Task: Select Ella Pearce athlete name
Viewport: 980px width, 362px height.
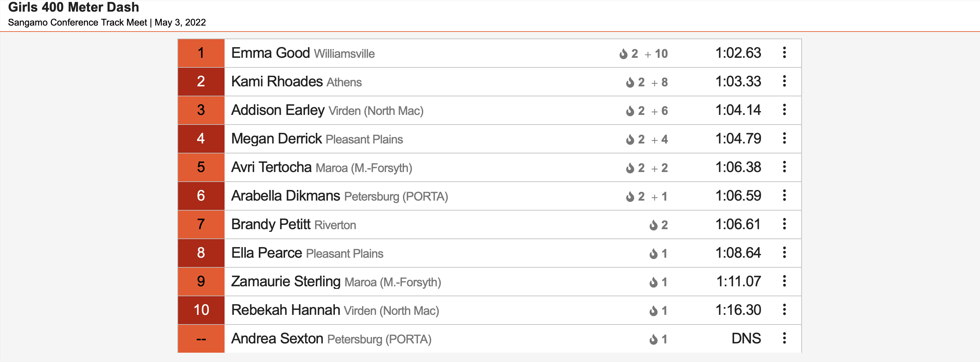Action: (266, 253)
